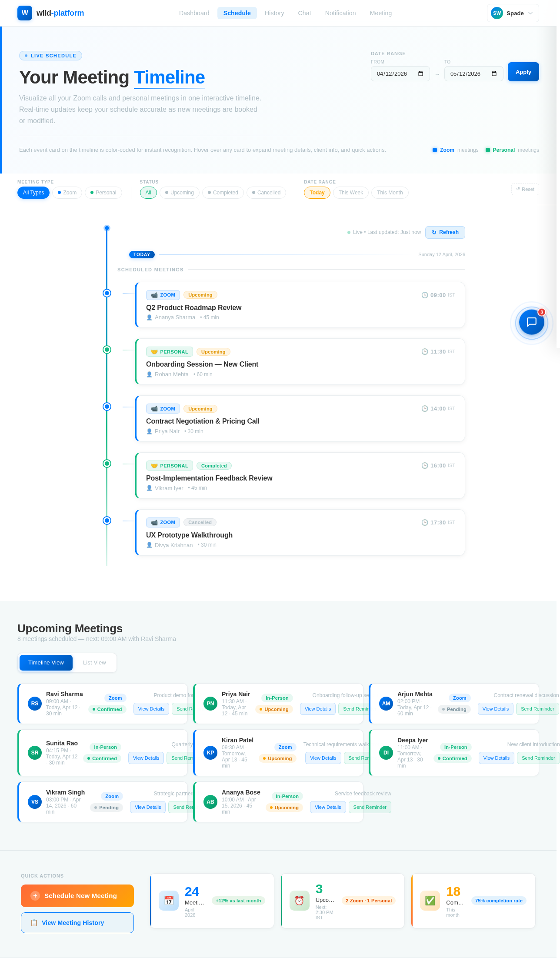Screen dimensions: 560x958
Task: Open View Meeting History
Action: [x=77, y=923]
